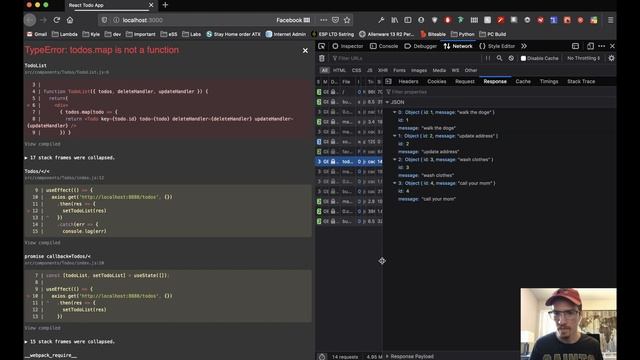Open the Cookies tab of request details
This screenshot has width=640, height=360.
(436, 82)
